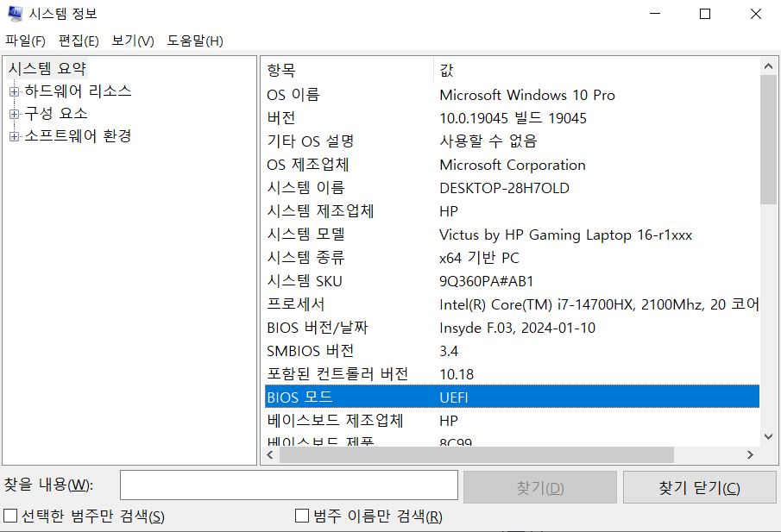
Task: Click value 10.18
Action: [457, 374]
